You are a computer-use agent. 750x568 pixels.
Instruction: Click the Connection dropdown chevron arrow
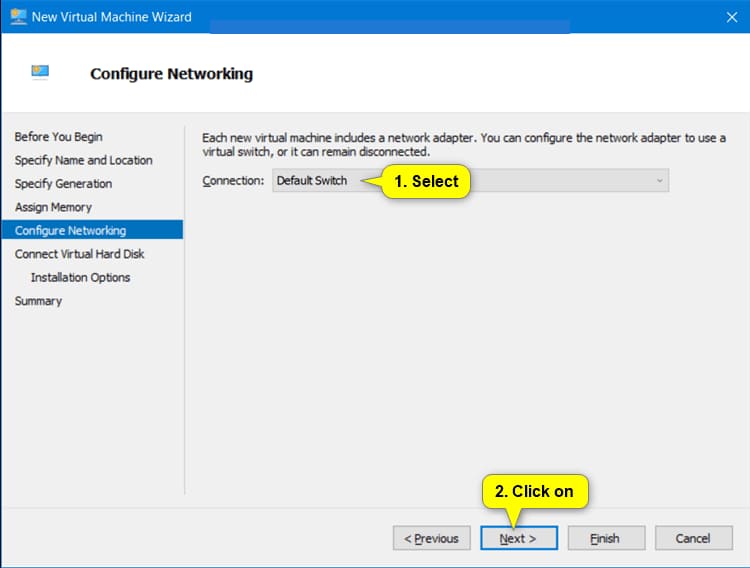(x=659, y=181)
